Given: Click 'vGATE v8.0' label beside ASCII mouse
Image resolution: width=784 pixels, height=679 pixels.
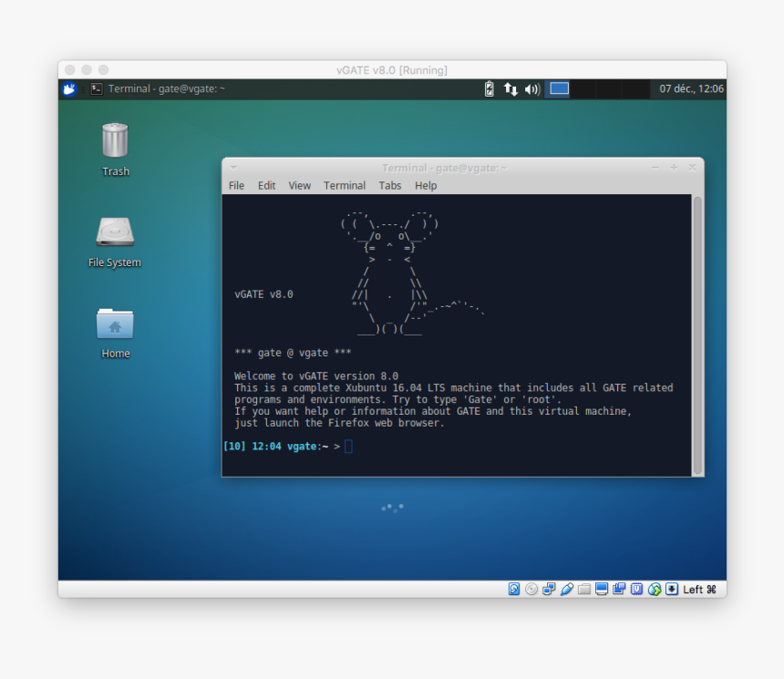Looking at the screenshot, I should tap(263, 294).
